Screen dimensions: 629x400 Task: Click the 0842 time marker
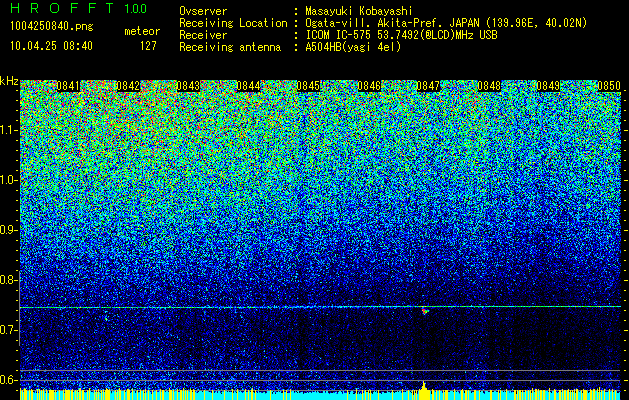click(x=128, y=86)
